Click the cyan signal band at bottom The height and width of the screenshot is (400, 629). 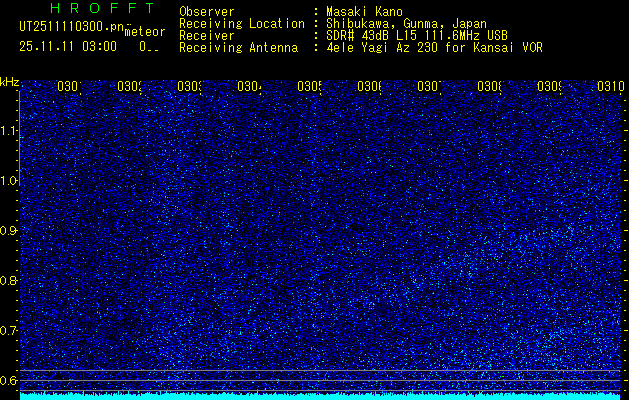click(320, 397)
